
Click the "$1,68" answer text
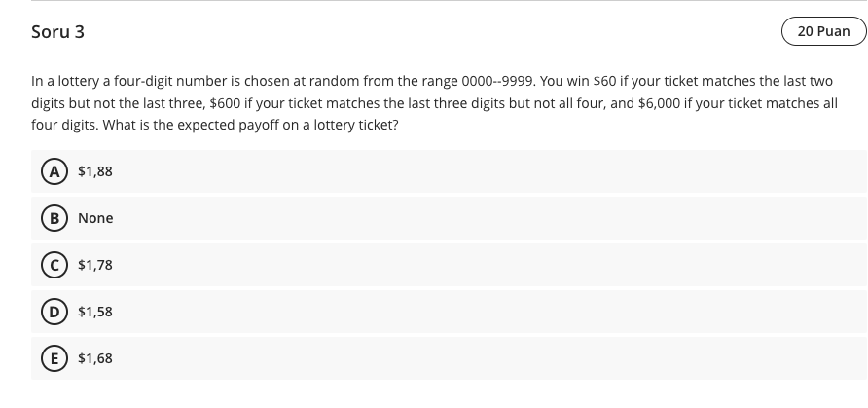coord(95,358)
